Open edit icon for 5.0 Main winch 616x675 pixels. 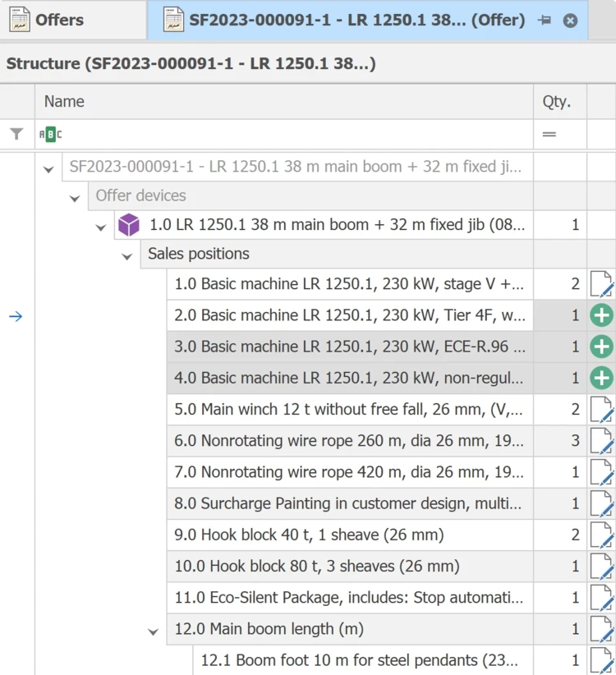[x=601, y=410]
